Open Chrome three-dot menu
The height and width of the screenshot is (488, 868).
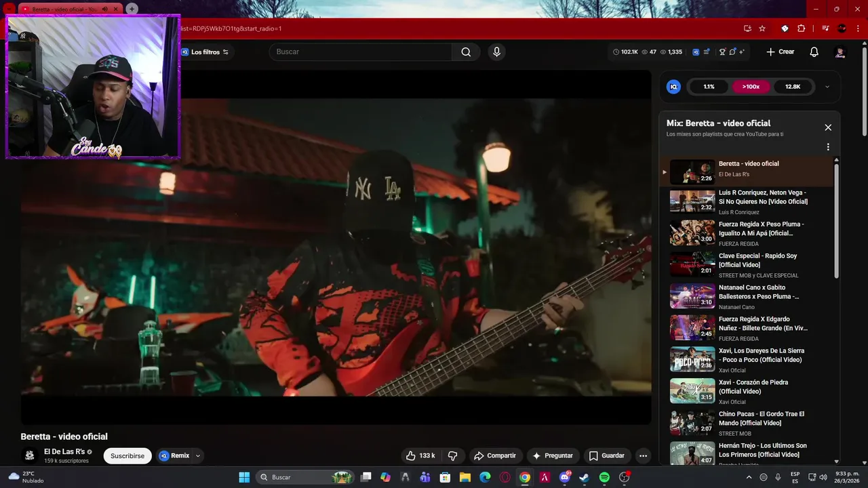pos(858,28)
